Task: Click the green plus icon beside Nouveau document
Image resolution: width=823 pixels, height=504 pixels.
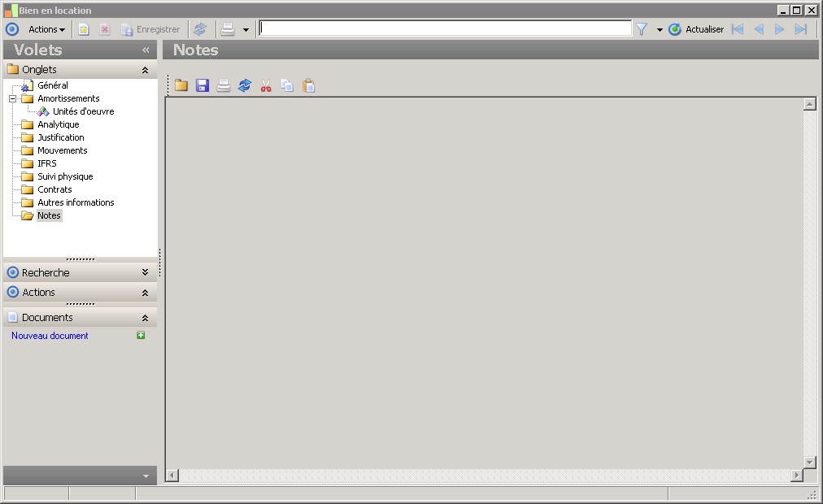Action: pos(141,335)
